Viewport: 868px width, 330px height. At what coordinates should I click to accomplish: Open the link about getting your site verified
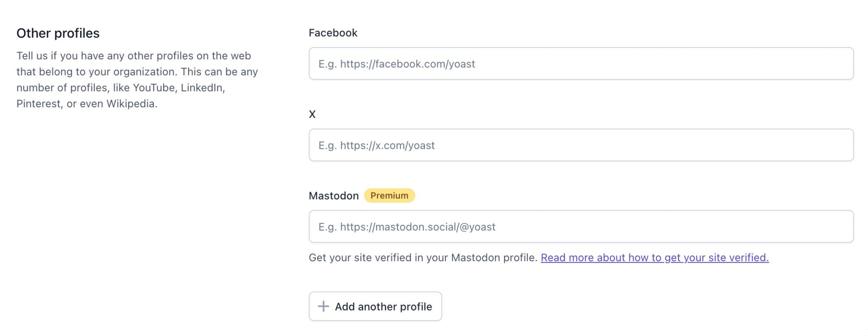[x=655, y=257]
